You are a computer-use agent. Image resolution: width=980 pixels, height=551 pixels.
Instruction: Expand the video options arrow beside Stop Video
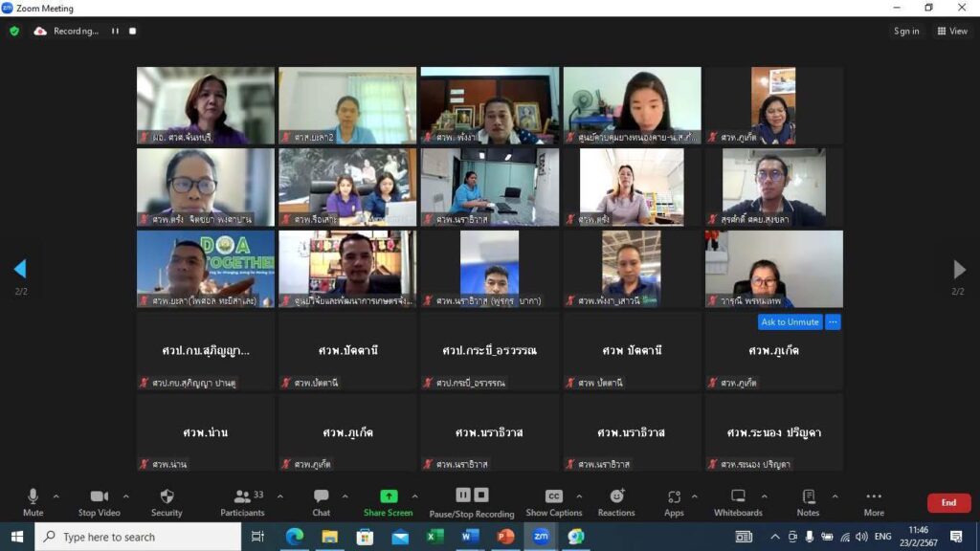[125, 496]
